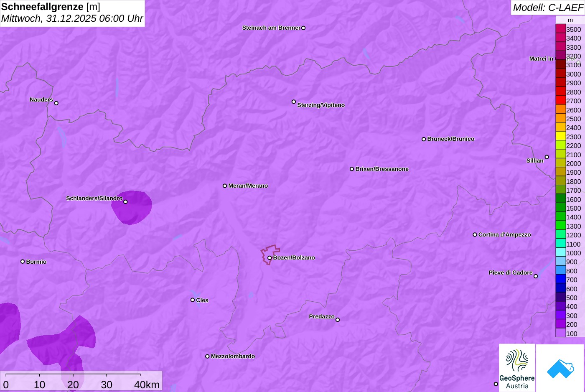This screenshot has height=392, width=585.
Task: Select the cyan 1000 m legend swatch
Action: [x=561, y=252]
